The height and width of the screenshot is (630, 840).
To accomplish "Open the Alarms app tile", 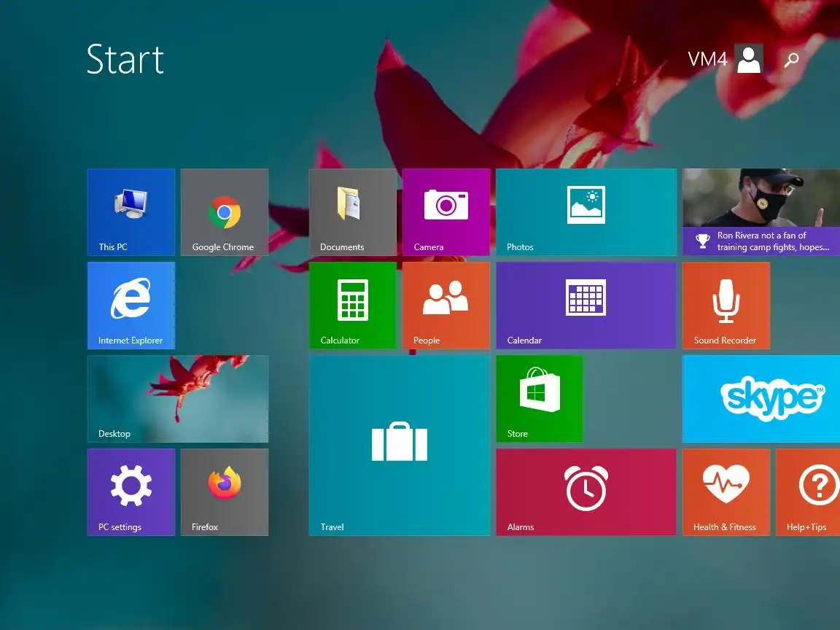I will pyautogui.click(x=586, y=491).
